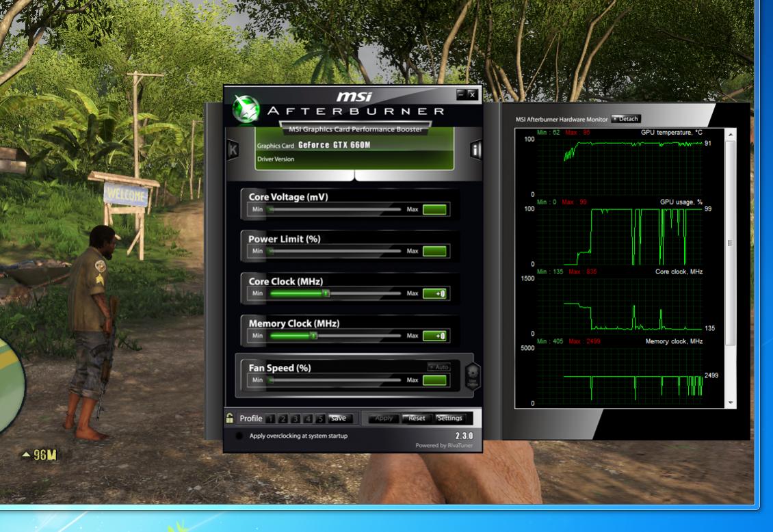This screenshot has height=532, width=773.
Task: Click the 'MSI Graphics Card Performance Booster' subtitle
Action: (x=356, y=129)
